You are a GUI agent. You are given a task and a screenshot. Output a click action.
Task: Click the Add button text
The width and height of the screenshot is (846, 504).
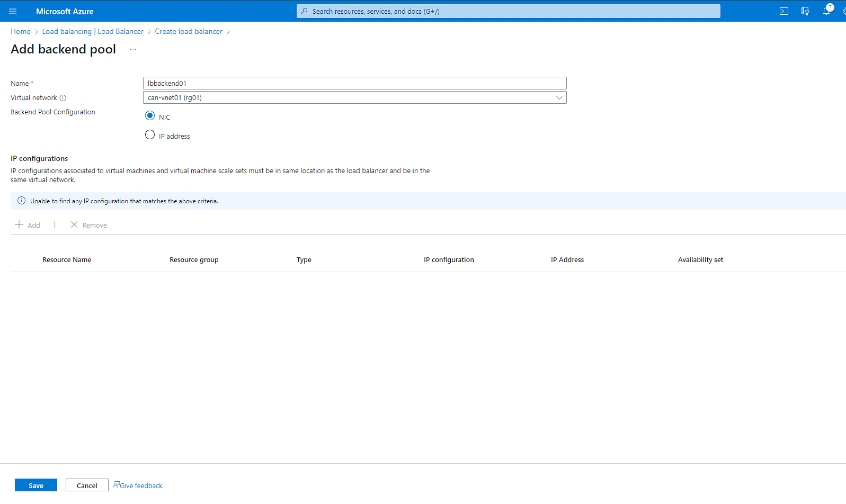[x=34, y=225]
